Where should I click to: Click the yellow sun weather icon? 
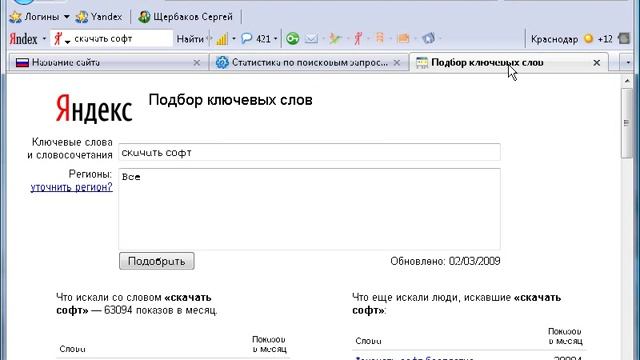pyautogui.click(x=588, y=39)
